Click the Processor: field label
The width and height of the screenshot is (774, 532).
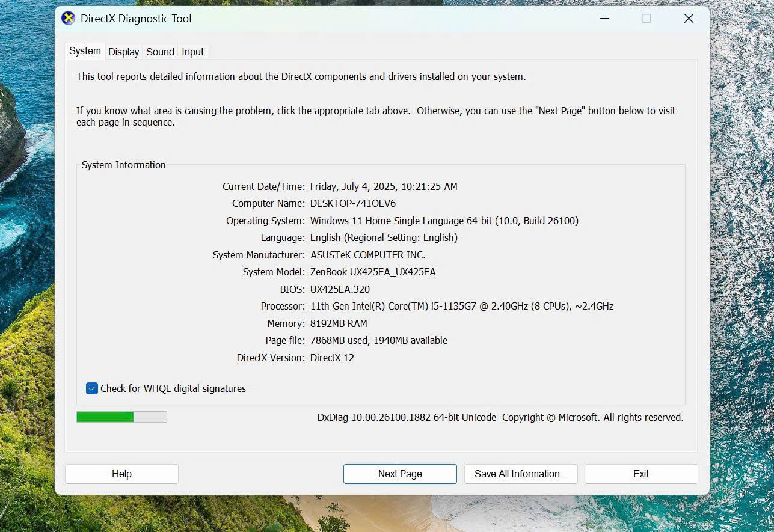tap(283, 306)
